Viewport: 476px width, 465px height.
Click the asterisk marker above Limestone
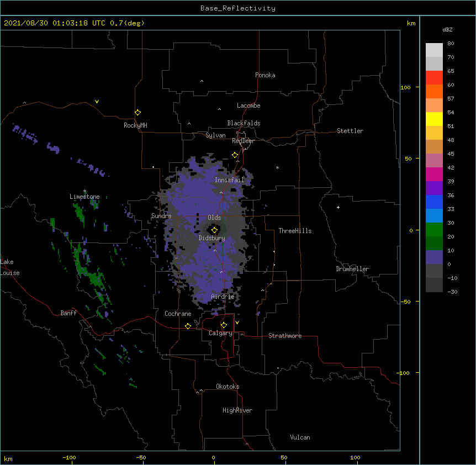pyautogui.click(x=84, y=191)
